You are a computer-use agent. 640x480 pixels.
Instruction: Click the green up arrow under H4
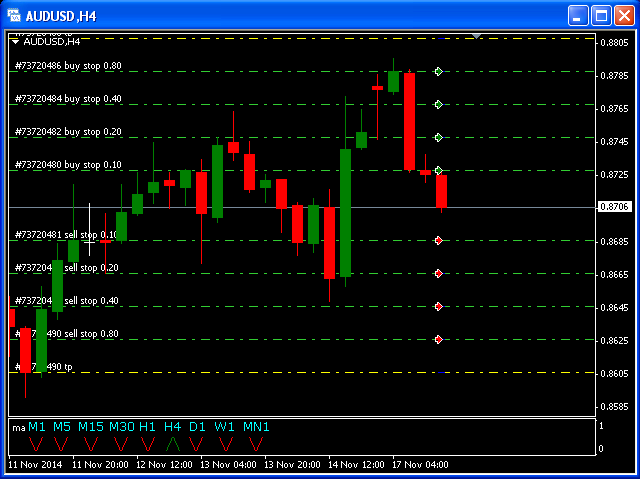173,443
